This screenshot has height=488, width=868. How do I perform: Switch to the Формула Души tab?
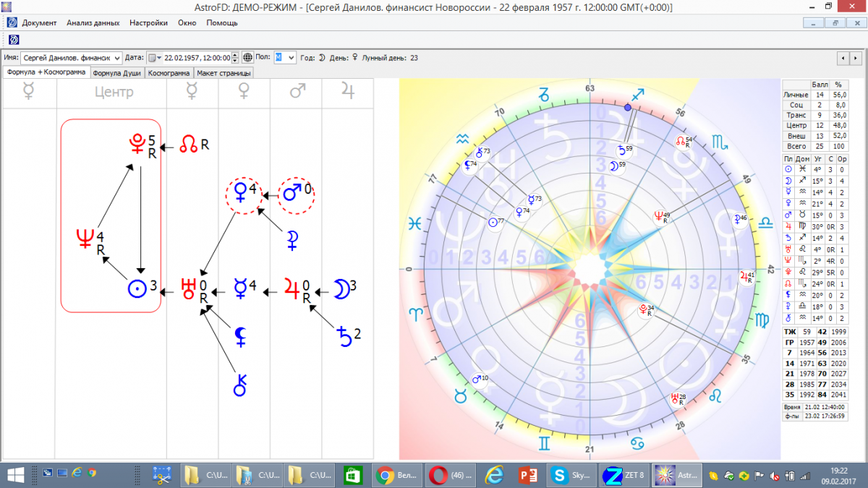tap(118, 73)
